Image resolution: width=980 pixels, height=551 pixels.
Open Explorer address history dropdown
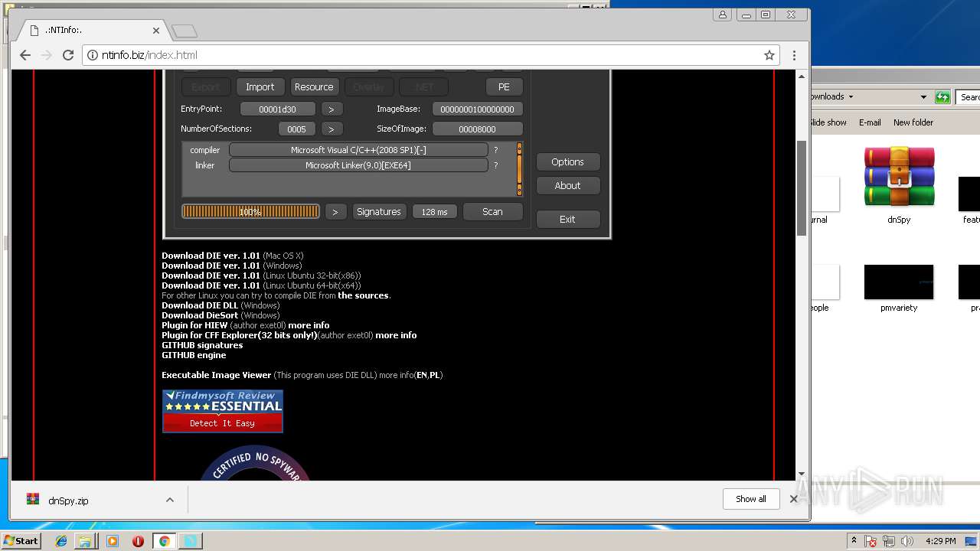pos(923,97)
